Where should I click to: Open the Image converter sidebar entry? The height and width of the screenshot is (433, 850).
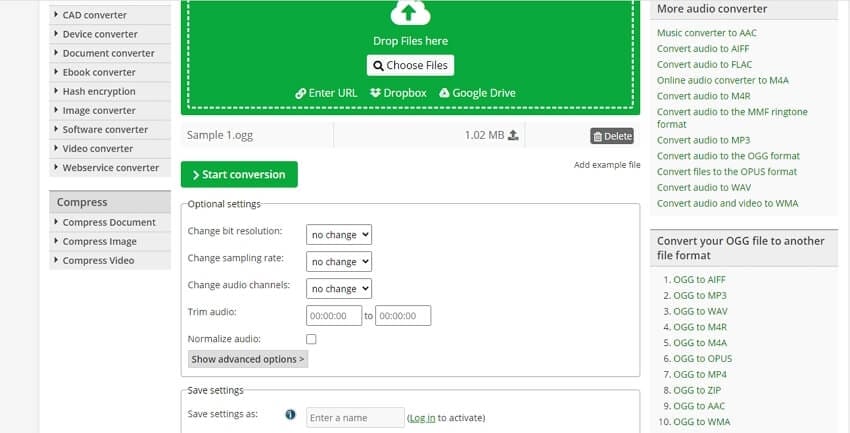tap(110, 111)
